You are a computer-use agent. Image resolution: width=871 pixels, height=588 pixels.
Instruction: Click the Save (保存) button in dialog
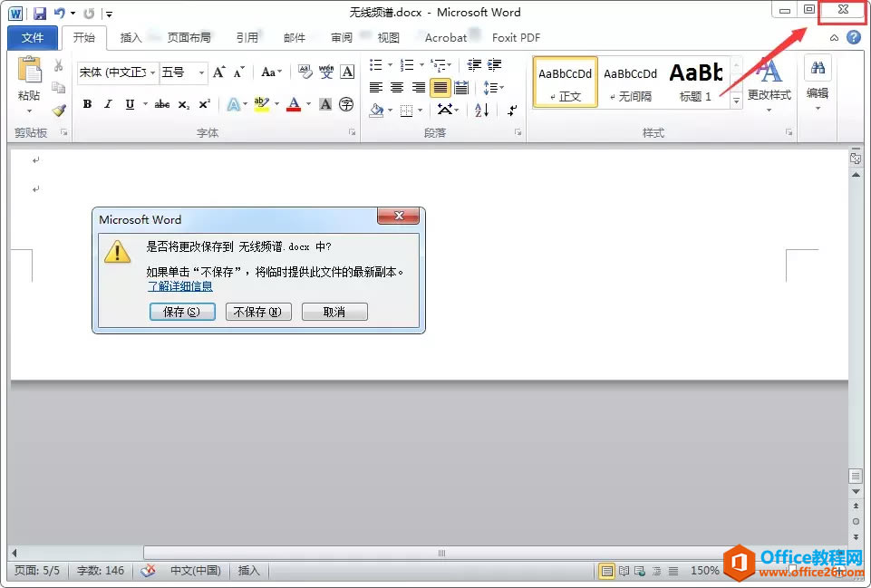(x=182, y=312)
